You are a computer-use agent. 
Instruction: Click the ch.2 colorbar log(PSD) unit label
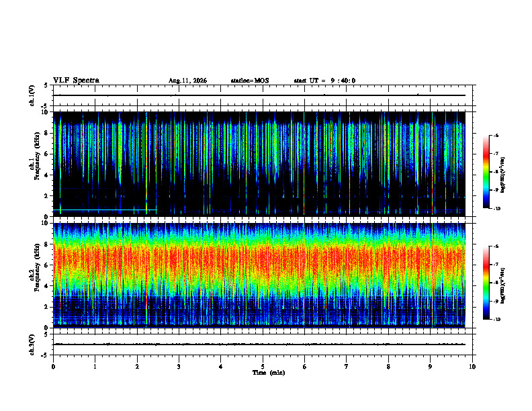pyautogui.click(x=502, y=286)
